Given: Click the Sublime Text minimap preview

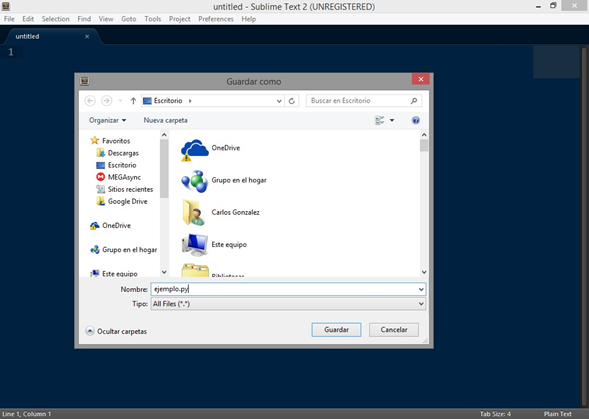Looking at the screenshot, I should [556, 62].
